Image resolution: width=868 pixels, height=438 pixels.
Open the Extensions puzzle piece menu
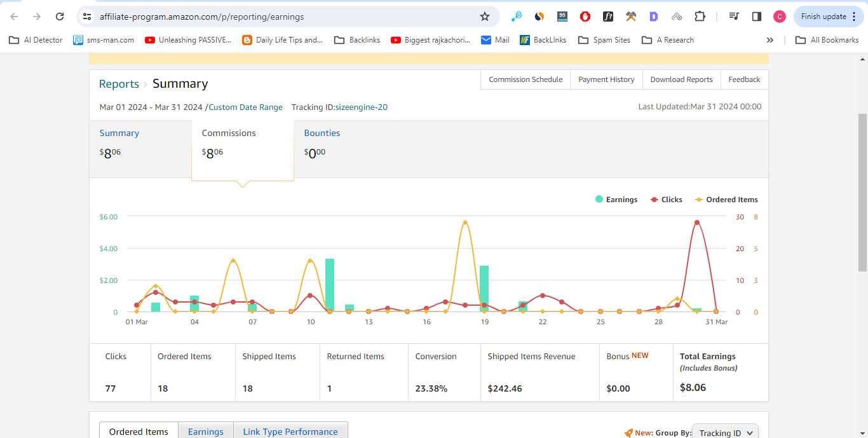tap(700, 17)
